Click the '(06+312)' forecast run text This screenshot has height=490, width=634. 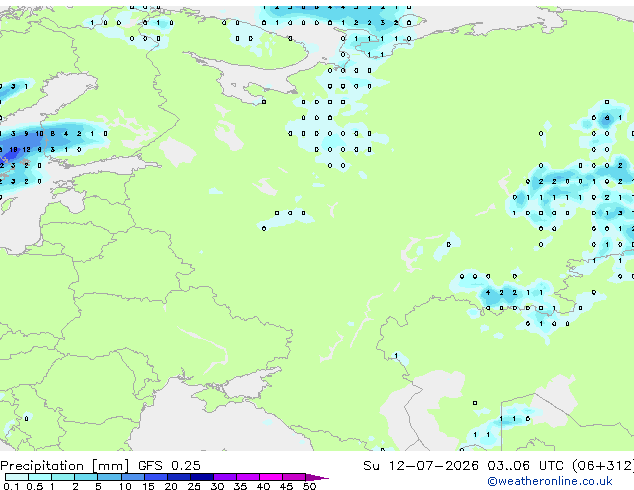click(x=603, y=466)
